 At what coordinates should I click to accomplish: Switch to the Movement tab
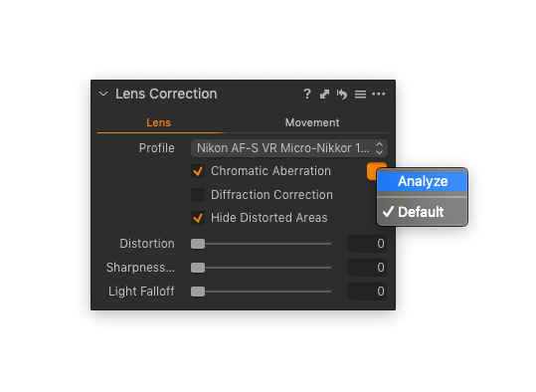coord(312,122)
